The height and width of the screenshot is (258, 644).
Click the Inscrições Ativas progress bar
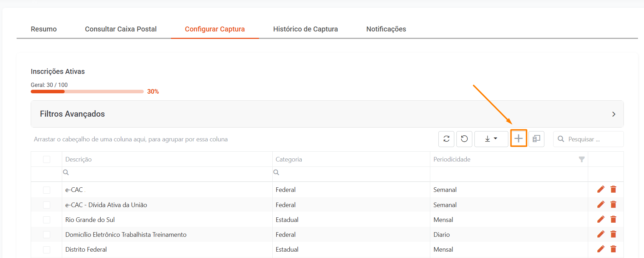pos(87,92)
